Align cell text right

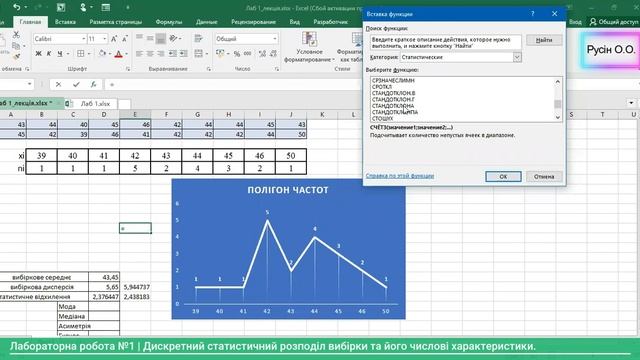point(161,53)
